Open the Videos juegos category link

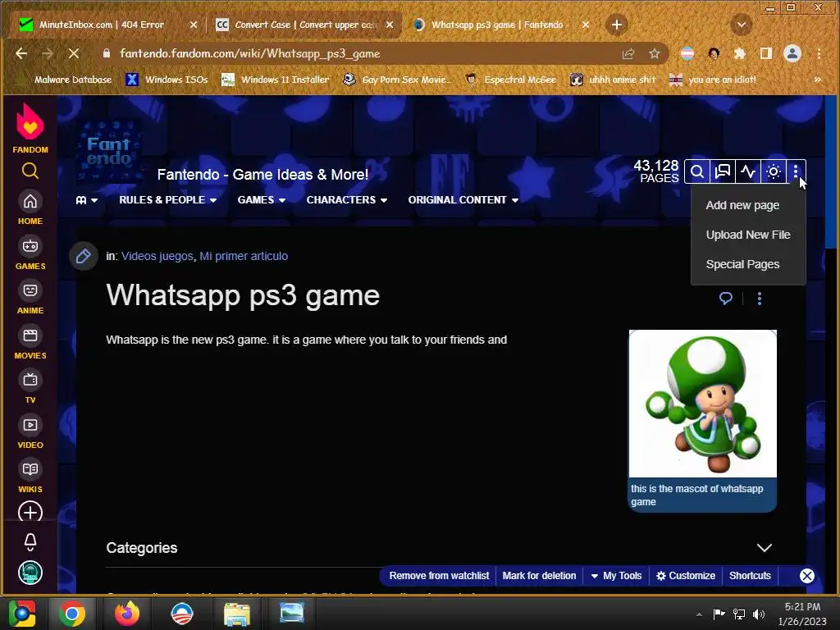[157, 256]
